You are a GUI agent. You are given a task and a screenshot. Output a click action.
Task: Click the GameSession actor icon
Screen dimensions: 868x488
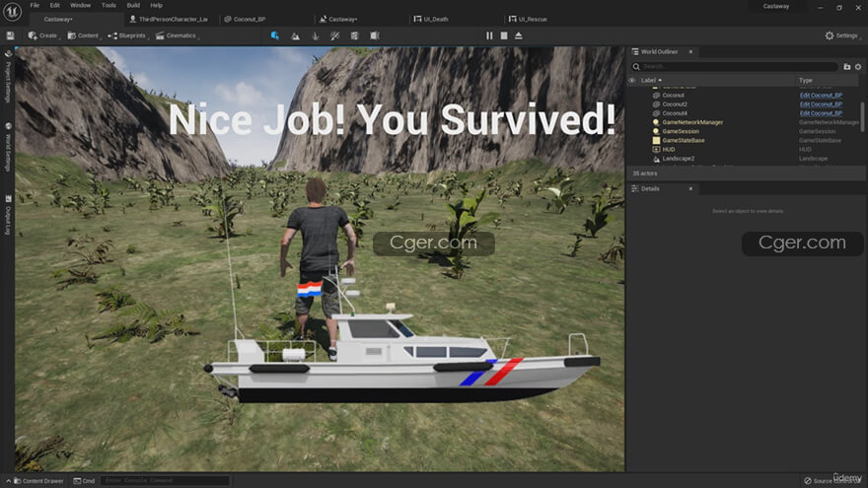point(656,131)
